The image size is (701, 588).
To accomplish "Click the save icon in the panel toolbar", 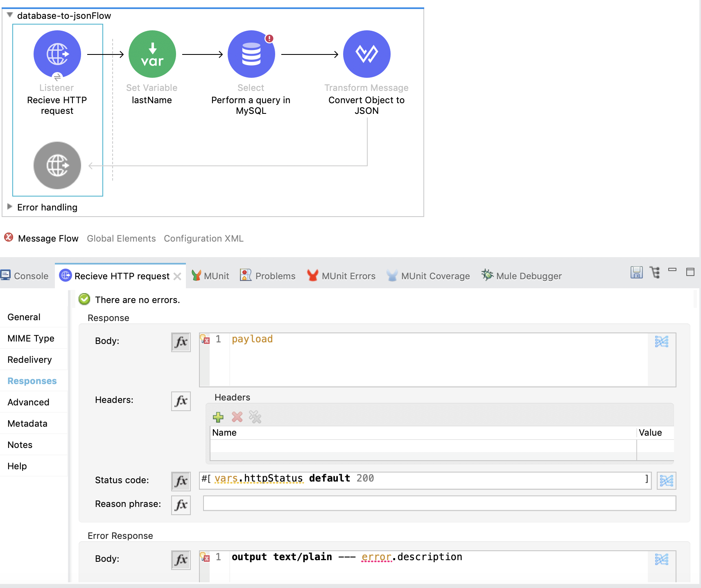I will coord(636,273).
